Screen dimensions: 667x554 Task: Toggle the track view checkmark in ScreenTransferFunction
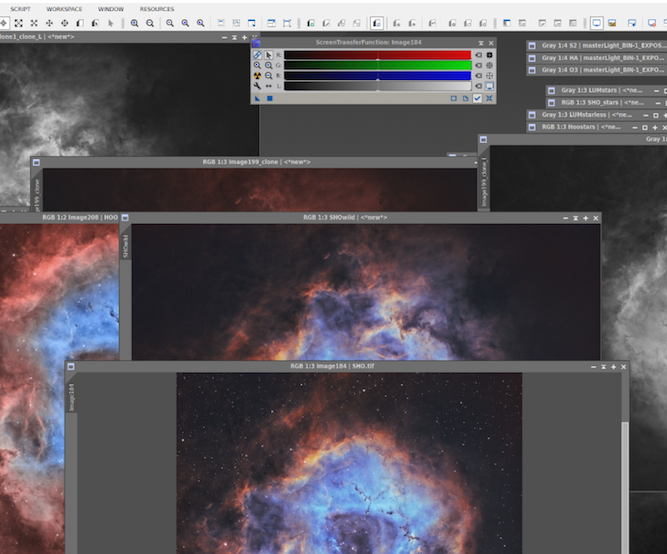click(477, 99)
